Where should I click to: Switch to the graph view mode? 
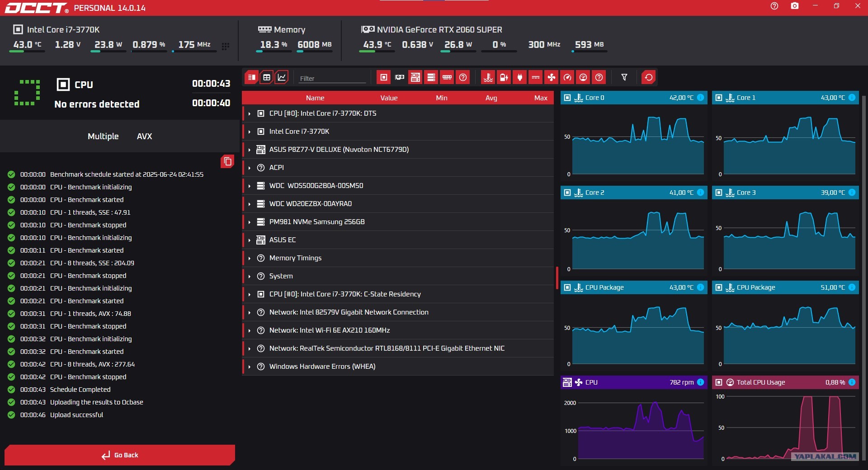tap(282, 77)
